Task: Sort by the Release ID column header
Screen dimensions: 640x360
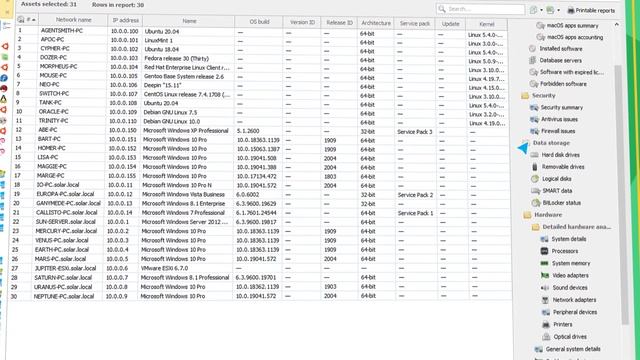Action: pyautogui.click(x=339, y=23)
